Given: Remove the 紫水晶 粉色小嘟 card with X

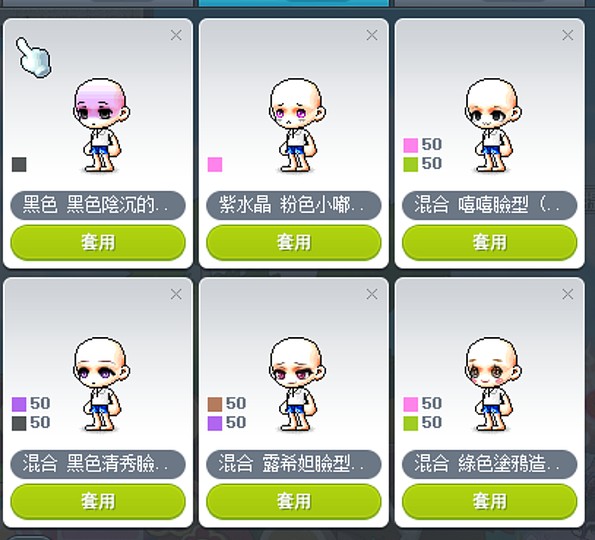Looking at the screenshot, I should pos(372,35).
